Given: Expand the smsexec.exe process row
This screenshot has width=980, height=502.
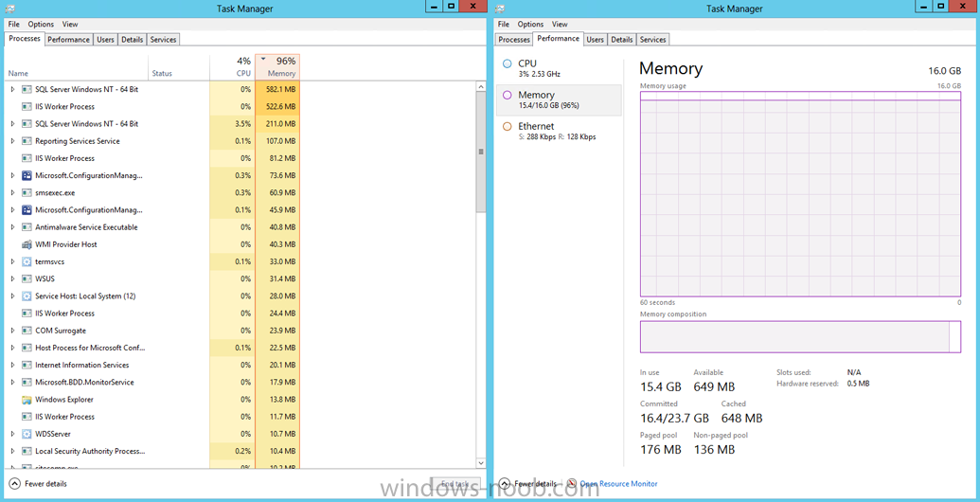Looking at the screenshot, I should (12, 193).
